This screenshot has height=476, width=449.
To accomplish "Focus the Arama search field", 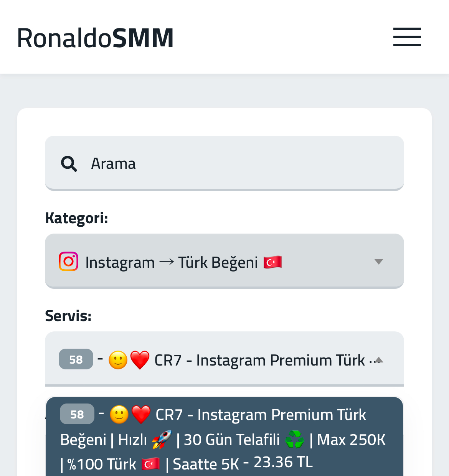I will click(x=225, y=163).
